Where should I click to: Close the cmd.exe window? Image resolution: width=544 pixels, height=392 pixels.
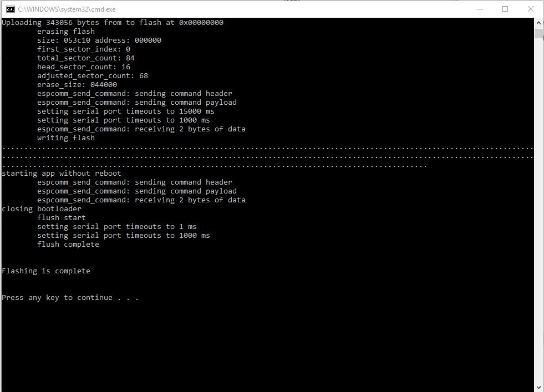pyautogui.click(x=531, y=9)
